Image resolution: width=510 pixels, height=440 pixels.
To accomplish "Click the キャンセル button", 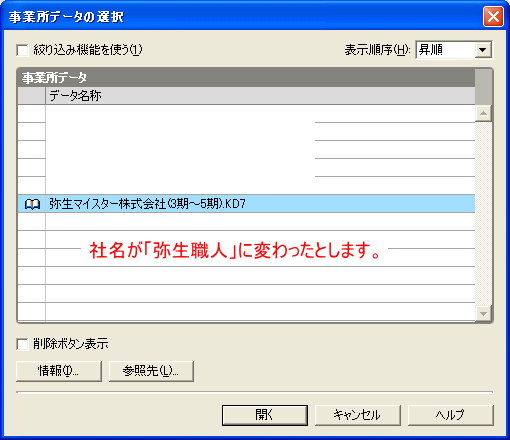I will pos(357,415).
